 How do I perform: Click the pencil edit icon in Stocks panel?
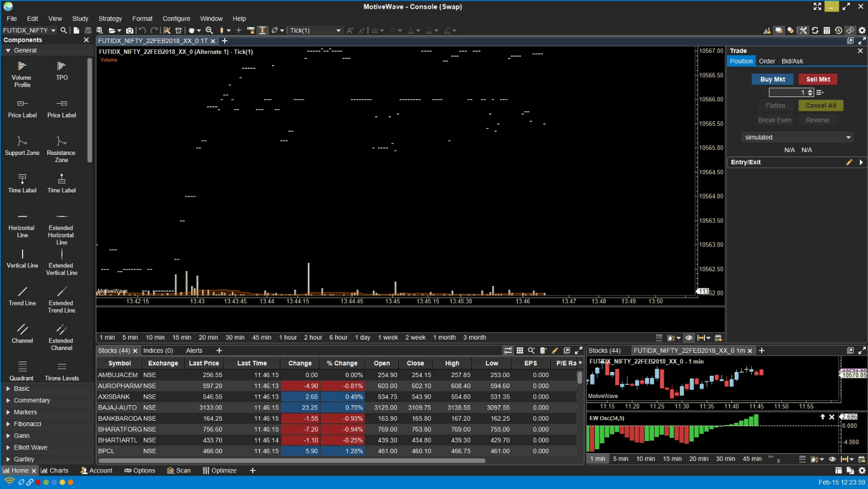[555, 351]
